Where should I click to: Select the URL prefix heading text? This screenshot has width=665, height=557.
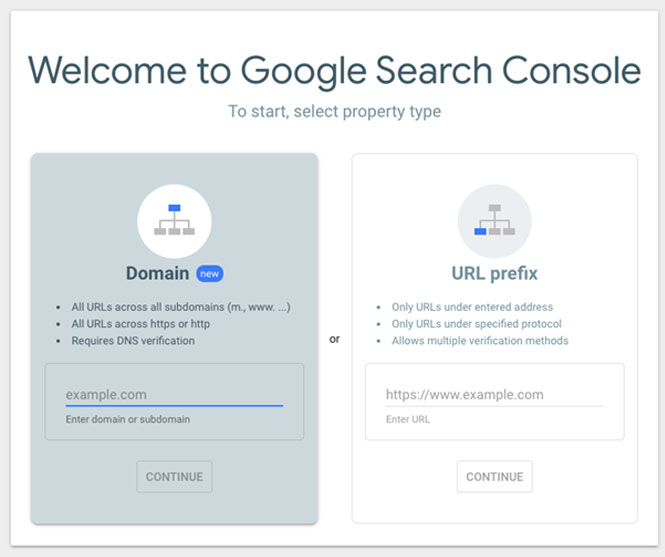tap(495, 274)
